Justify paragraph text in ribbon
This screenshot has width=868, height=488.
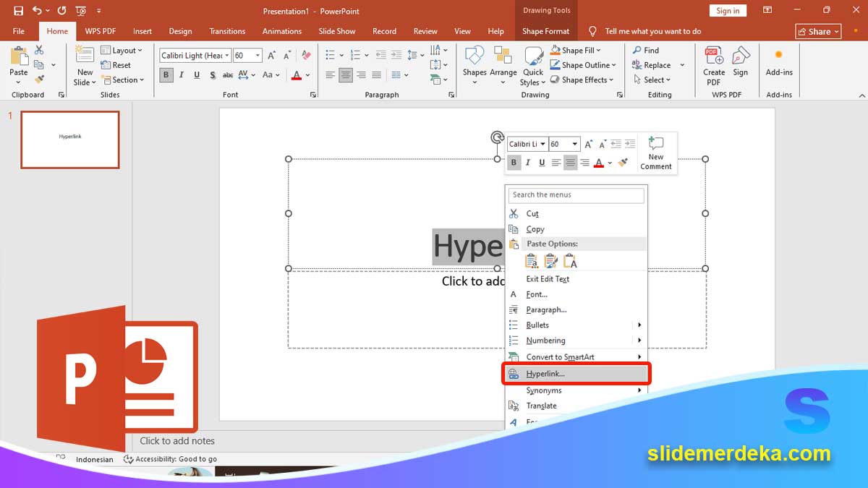[x=378, y=75]
